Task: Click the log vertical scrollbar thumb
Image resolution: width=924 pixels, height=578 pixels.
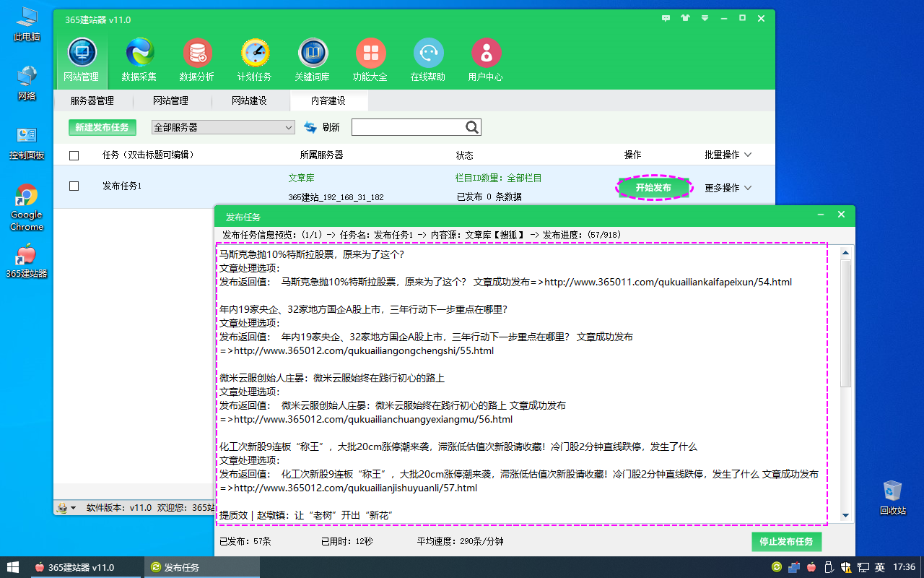Action: coord(846,323)
